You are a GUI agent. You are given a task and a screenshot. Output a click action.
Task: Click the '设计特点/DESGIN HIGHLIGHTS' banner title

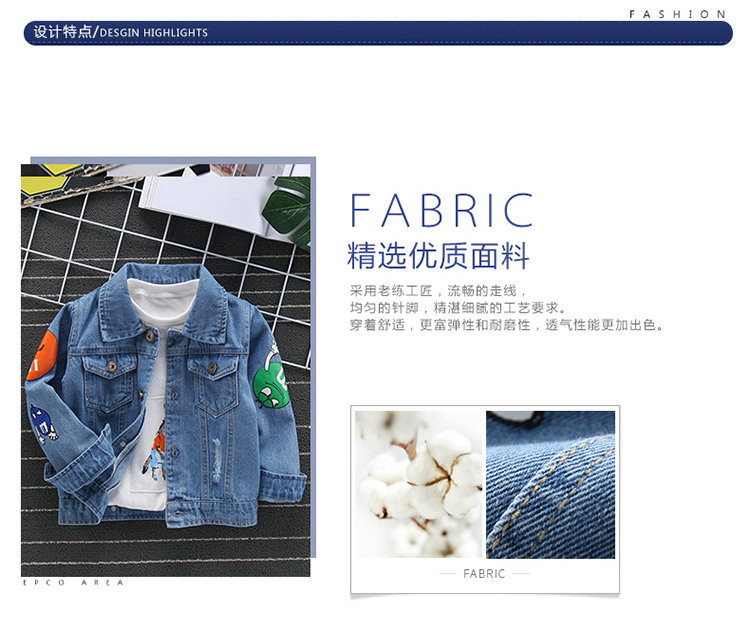click(121, 33)
